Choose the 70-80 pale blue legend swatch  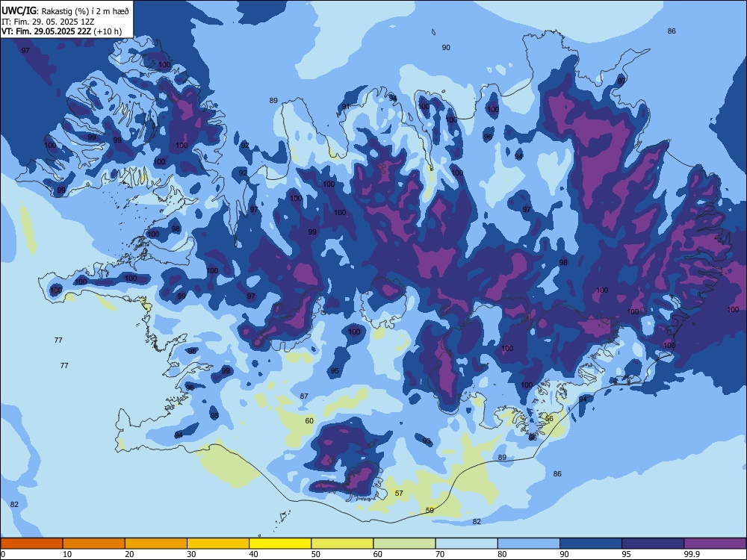point(466,544)
